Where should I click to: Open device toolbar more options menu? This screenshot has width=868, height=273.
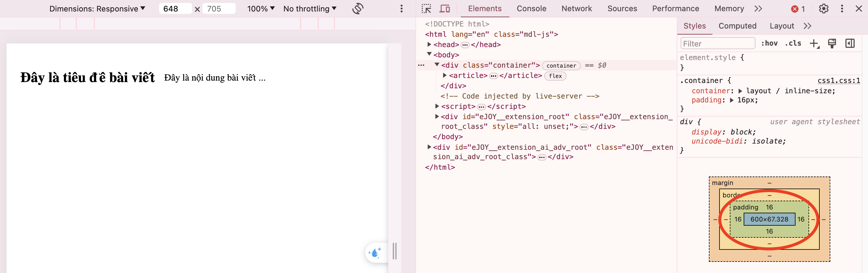(401, 9)
